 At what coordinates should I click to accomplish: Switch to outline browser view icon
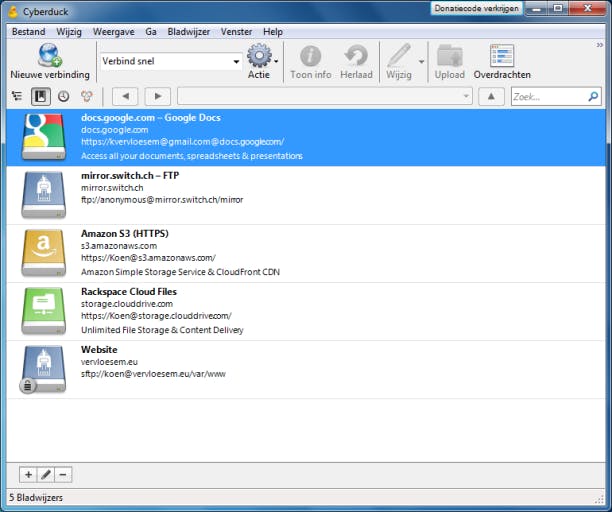[17, 96]
